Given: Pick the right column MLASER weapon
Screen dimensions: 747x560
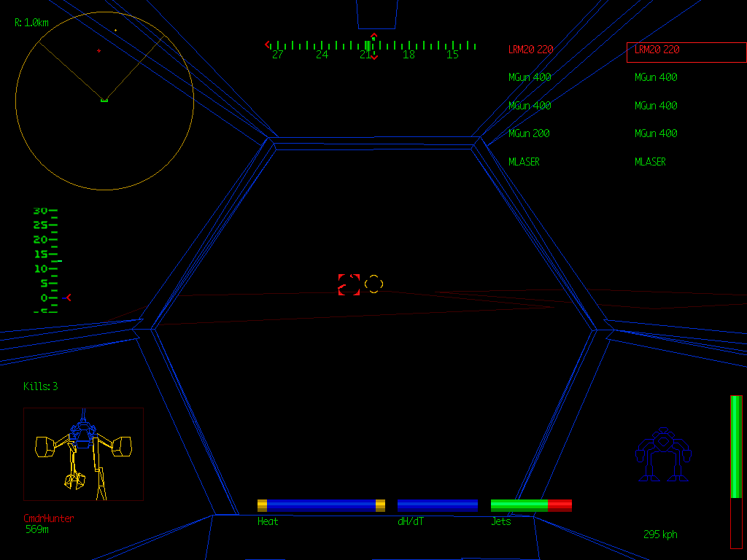Looking at the screenshot, I should pos(650,162).
